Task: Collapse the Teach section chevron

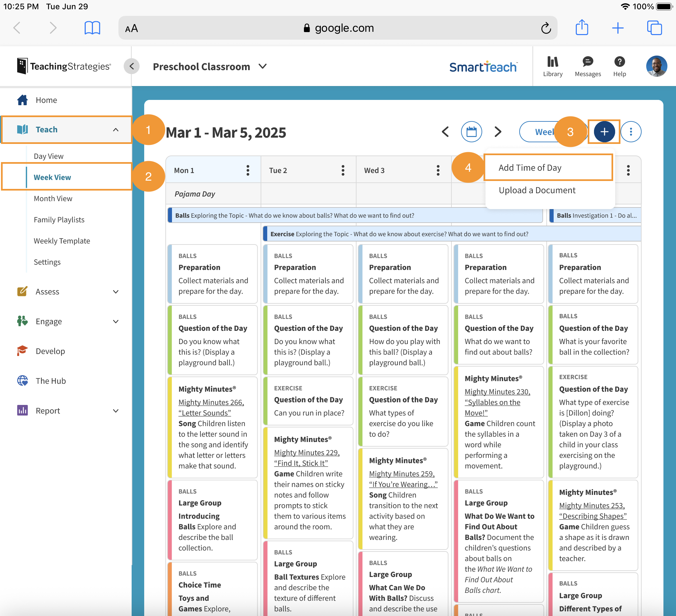Action: tap(116, 129)
